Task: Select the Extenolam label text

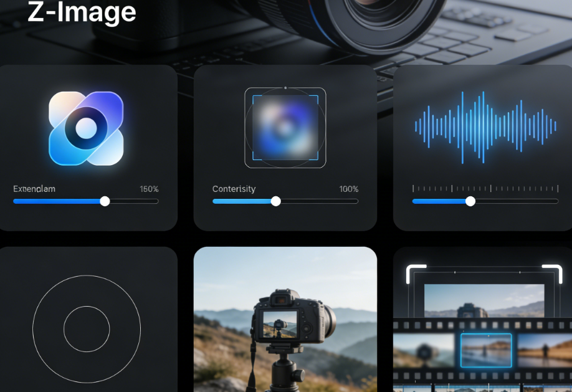Action: 34,189
